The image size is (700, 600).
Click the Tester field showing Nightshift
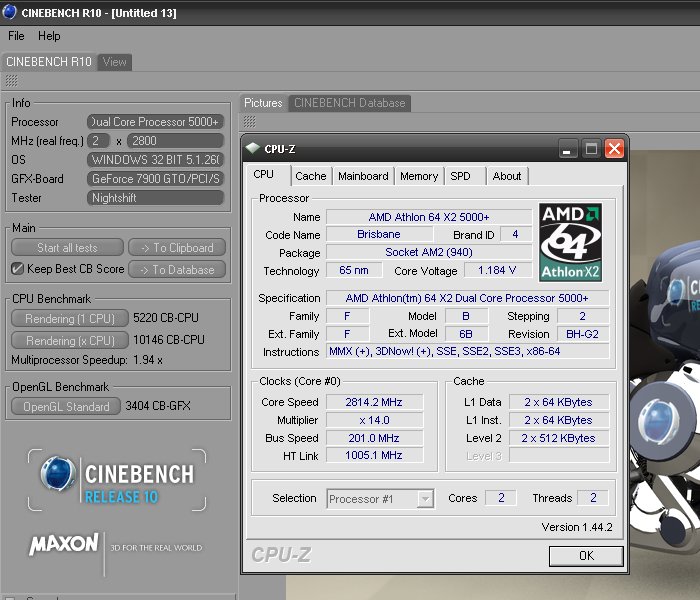[155, 198]
